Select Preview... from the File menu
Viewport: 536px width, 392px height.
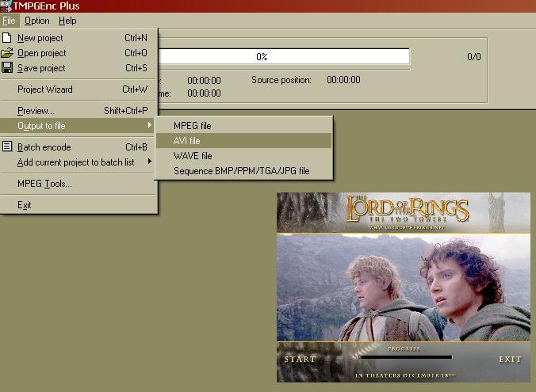pyautogui.click(x=78, y=111)
